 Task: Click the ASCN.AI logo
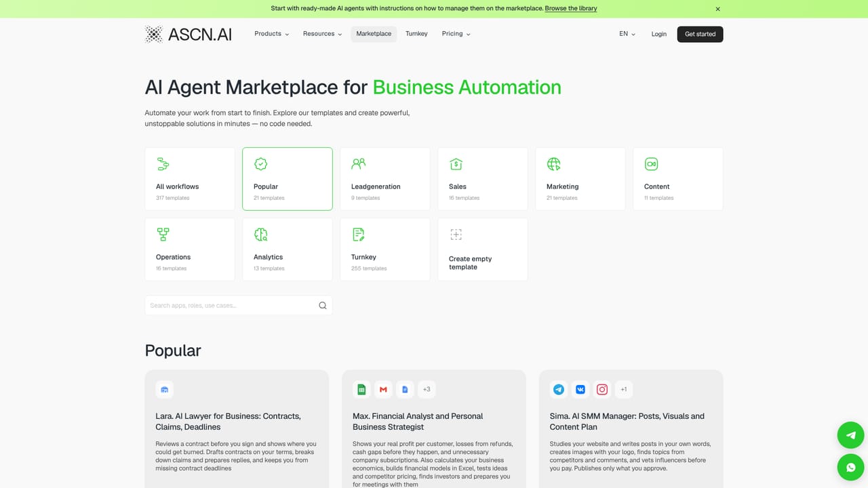tap(189, 34)
